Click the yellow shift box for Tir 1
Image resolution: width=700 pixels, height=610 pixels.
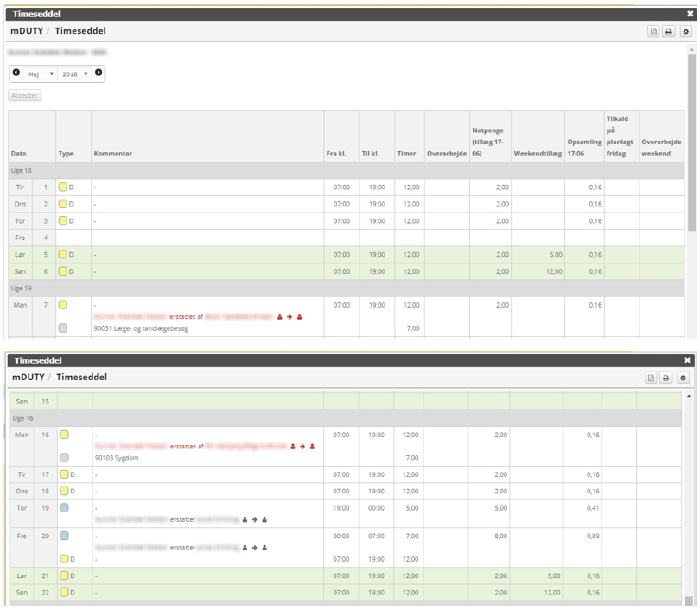coord(63,187)
